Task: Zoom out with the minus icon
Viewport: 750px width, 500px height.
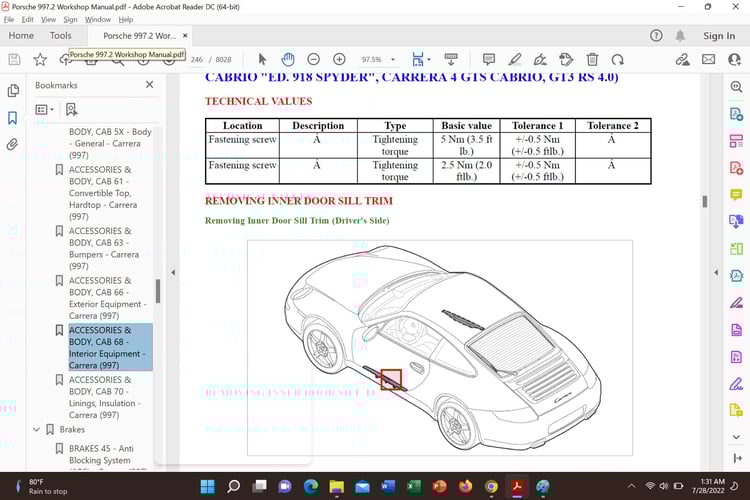Action: pyautogui.click(x=313, y=59)
